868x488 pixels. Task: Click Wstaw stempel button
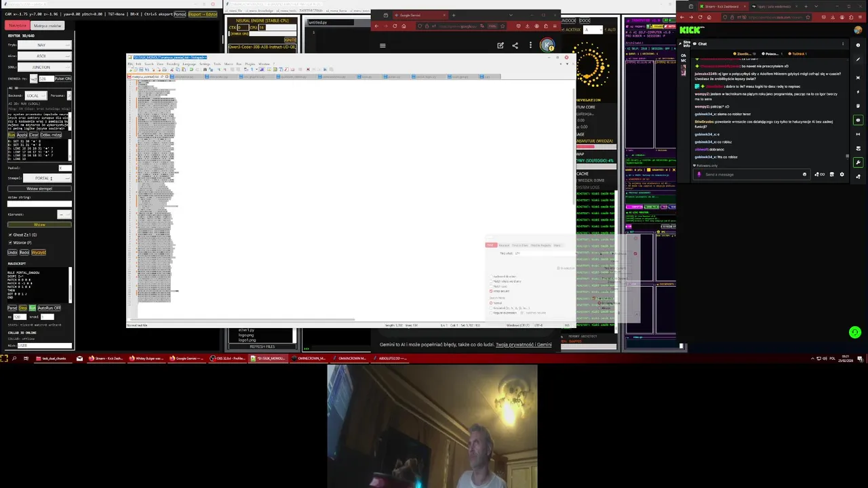tap(39, 188)
